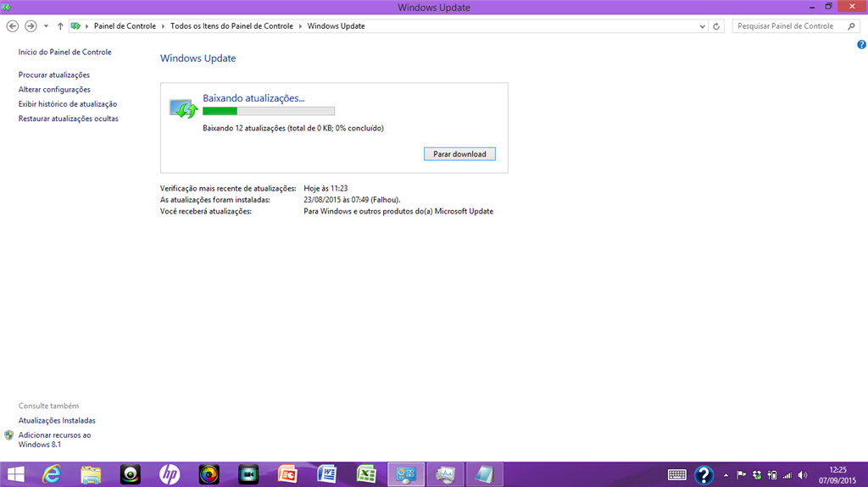Click 'Windows Update' breadcrumb in the address bar

tap(336, 26)
